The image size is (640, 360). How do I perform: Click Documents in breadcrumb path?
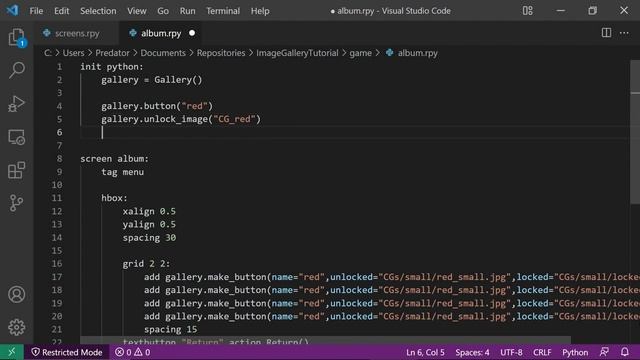point(163,53)
